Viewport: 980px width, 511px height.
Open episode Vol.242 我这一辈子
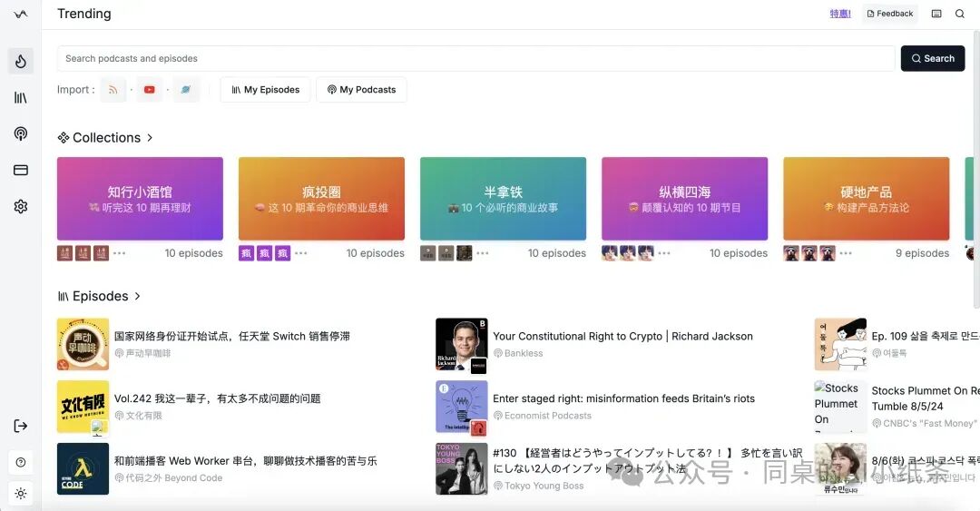(218, 398)
